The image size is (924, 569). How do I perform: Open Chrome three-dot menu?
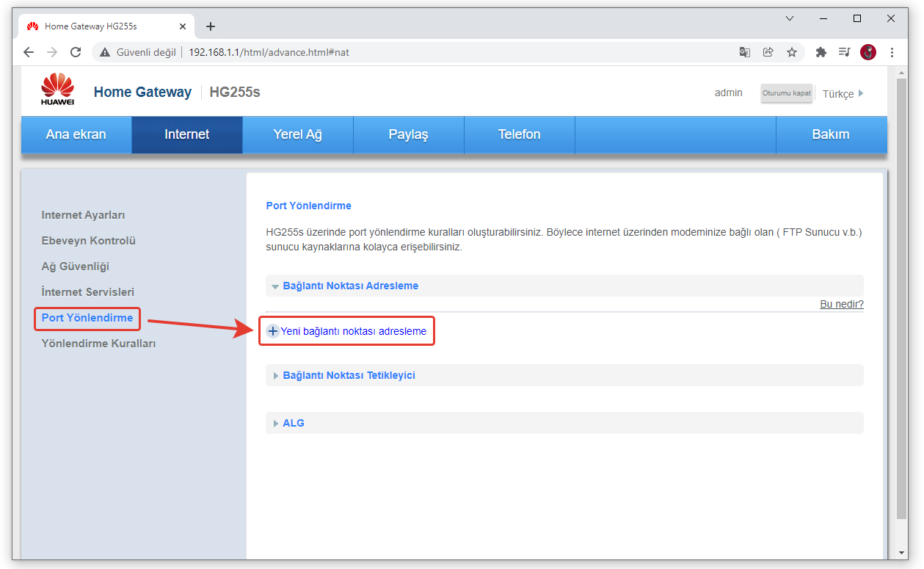coord(892,52)
